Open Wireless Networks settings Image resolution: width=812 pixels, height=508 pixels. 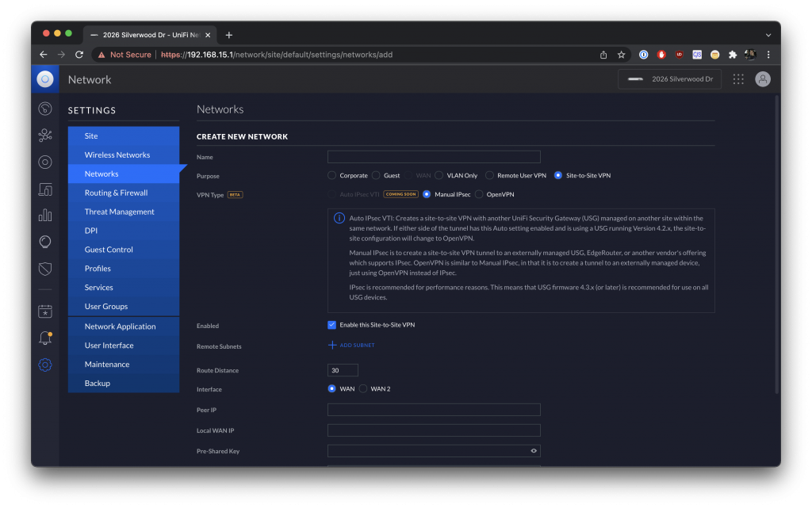(124, 155)
